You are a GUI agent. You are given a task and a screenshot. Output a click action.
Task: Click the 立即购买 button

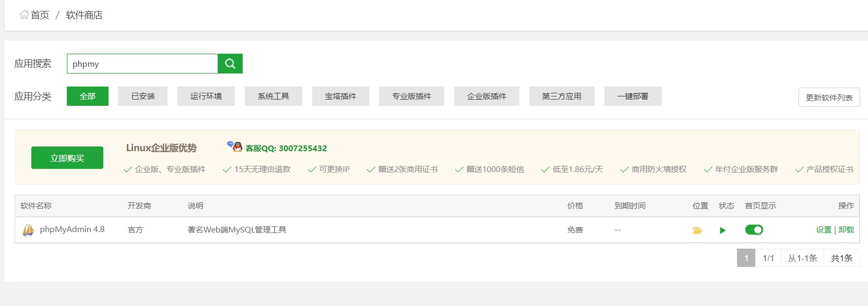coord(67,158)
